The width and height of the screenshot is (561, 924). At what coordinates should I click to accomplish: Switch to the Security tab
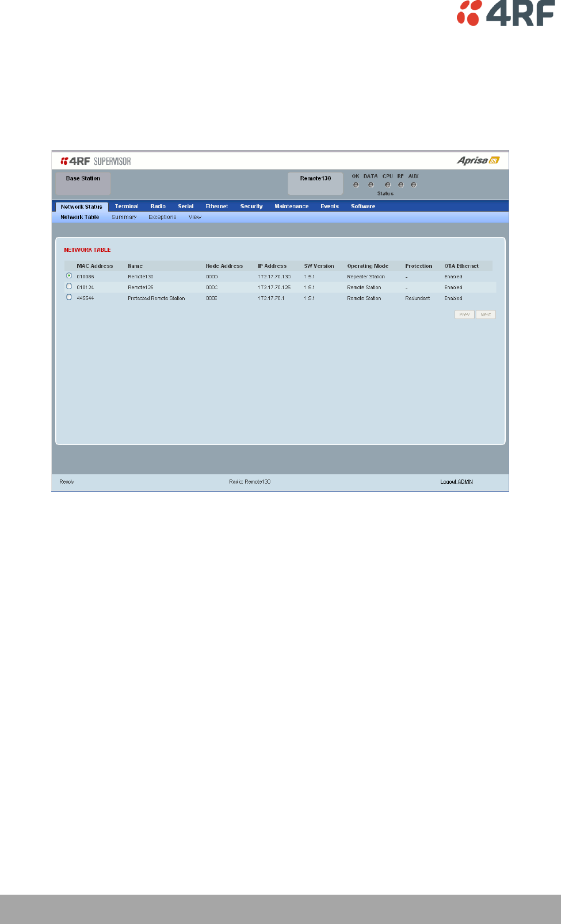coord(251,206)
